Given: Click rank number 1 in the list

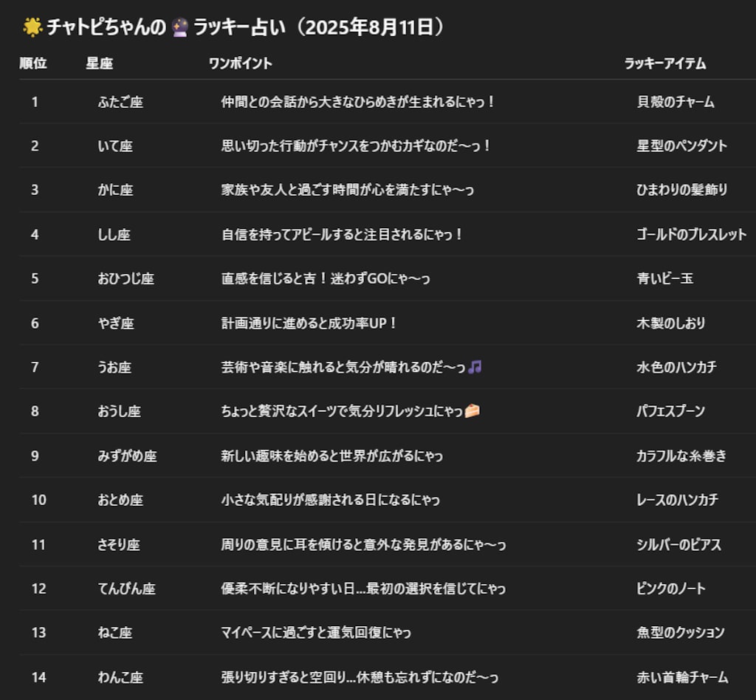Looking at the screenshot, I should (x=34, y=101).
